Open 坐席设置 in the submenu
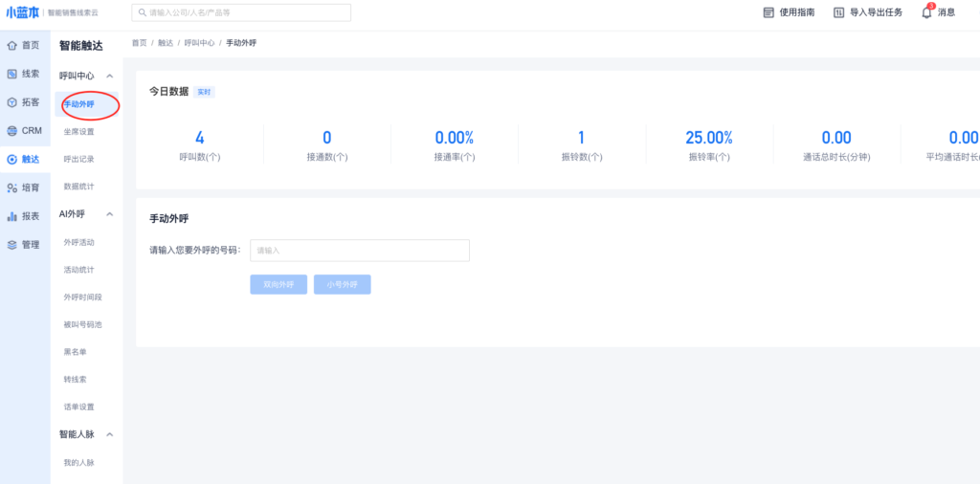 [x=78, y=132]
